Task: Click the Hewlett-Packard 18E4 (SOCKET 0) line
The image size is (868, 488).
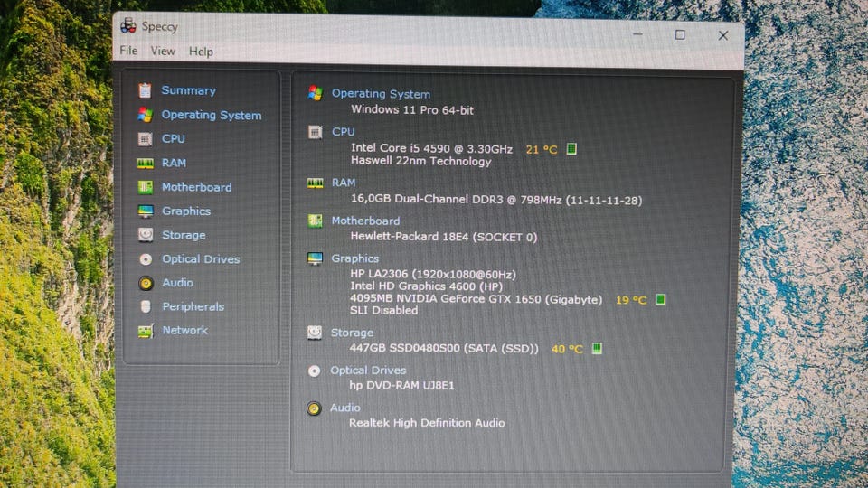Action: [x=444, y=237]
